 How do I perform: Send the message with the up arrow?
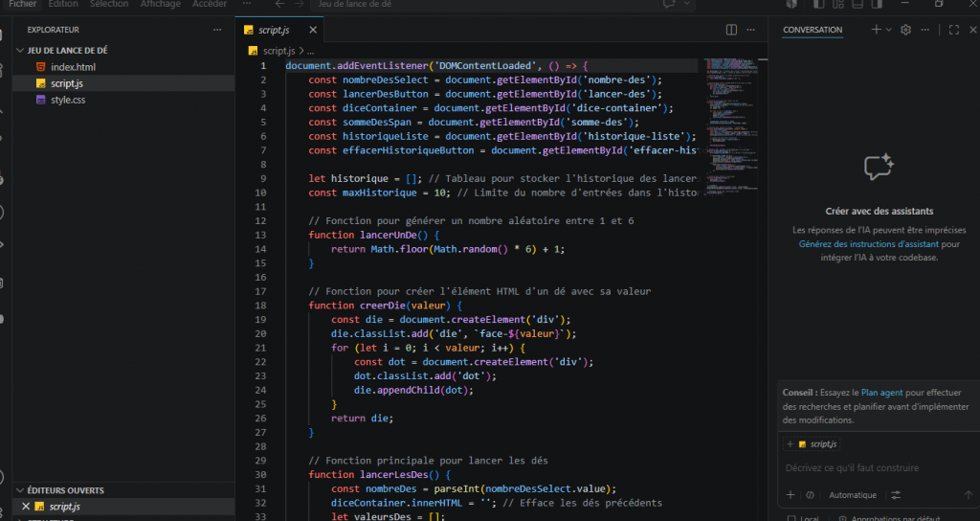969,495
